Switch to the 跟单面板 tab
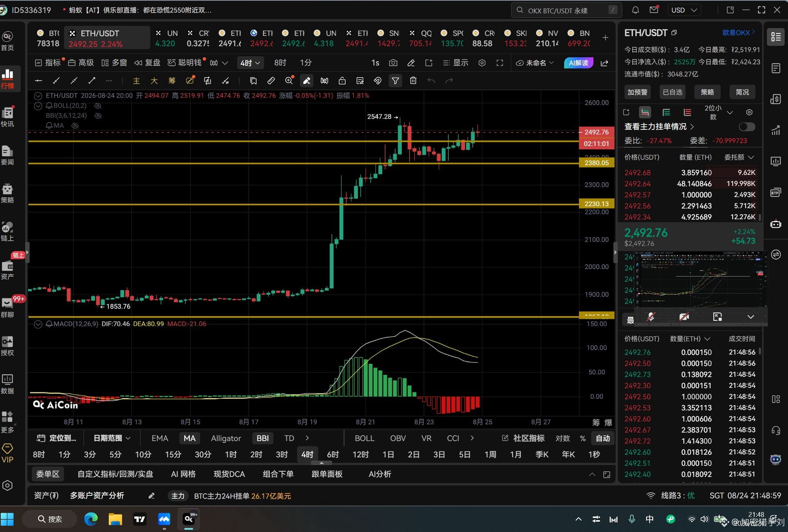Viewport: 788px width, 532px height. [327, 474]
